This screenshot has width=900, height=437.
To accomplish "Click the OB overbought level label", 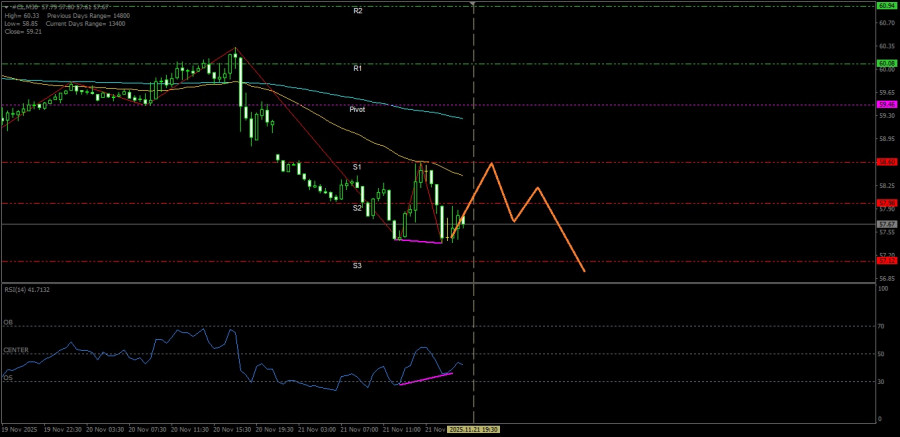I will tap(6, 323).
